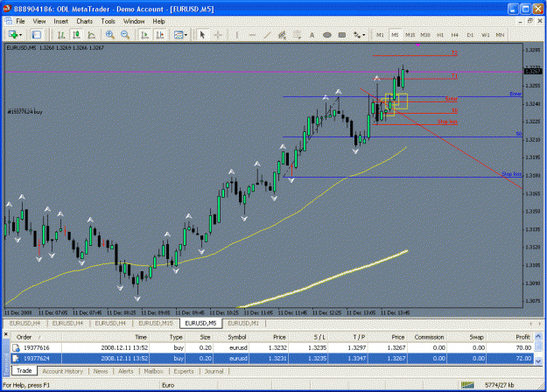This screenshot has height=392, width=547.
Task: Select the Equidistant Channel tool
Action: (282, 34)
